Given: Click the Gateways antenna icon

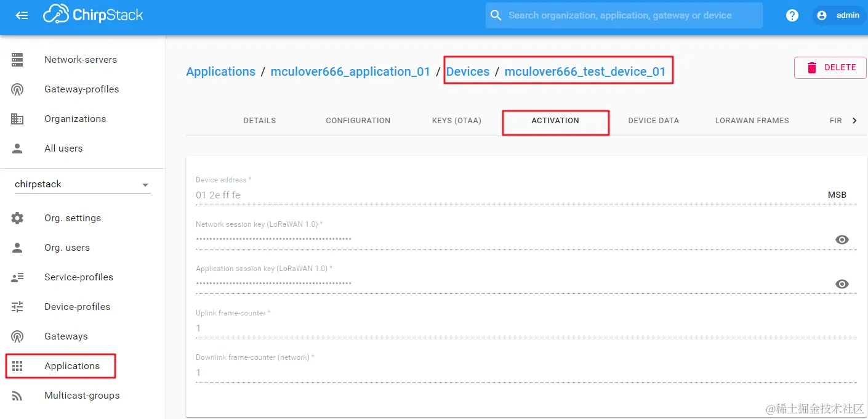Looking at the screenshot, I should (x=17, y=336).
